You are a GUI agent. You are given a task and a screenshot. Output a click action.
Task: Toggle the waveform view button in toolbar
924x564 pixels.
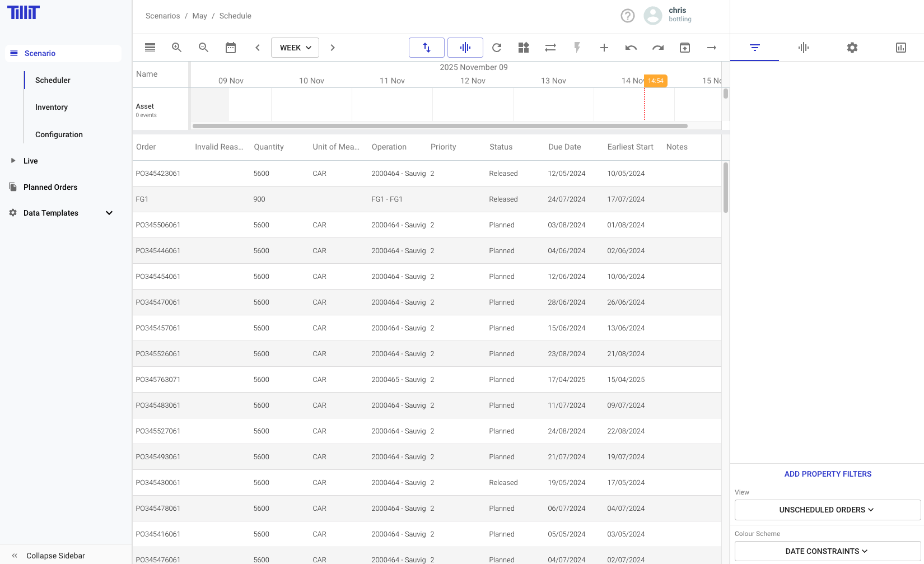click(x=465, y=48)
